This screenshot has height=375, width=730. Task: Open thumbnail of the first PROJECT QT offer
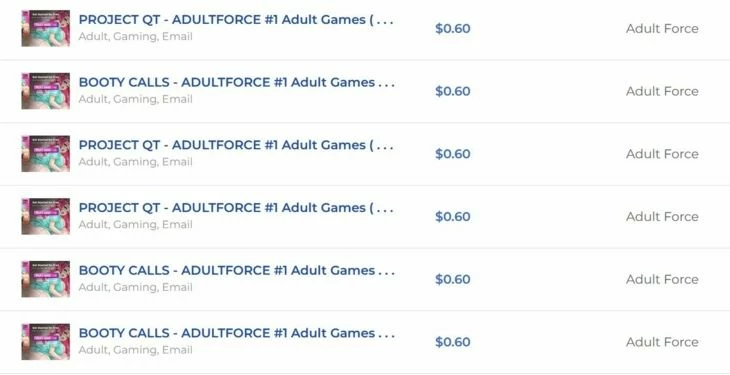tap(46, 28)
